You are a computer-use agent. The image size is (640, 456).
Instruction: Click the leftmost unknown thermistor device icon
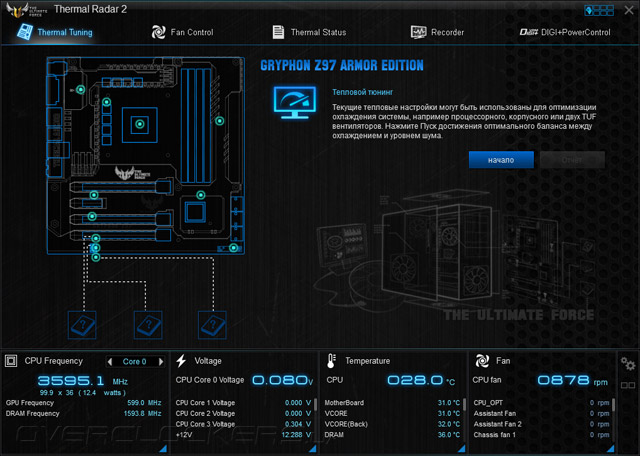[82, 325]
